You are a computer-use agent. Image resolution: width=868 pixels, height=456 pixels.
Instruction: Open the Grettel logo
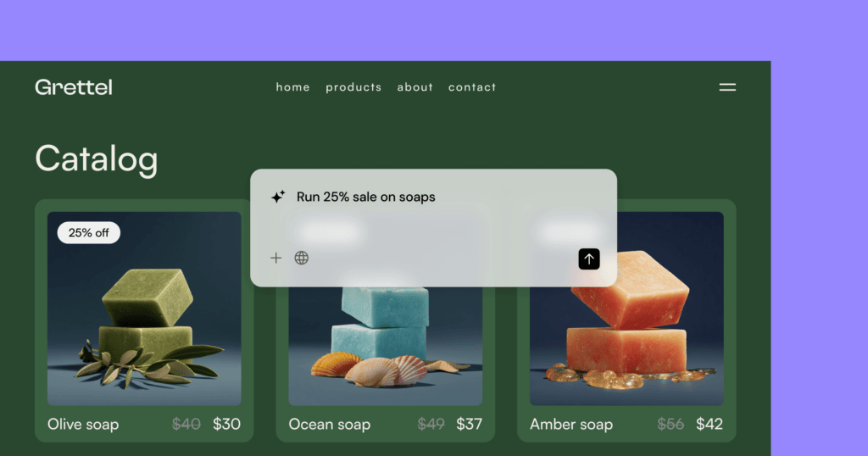(74, 87)
